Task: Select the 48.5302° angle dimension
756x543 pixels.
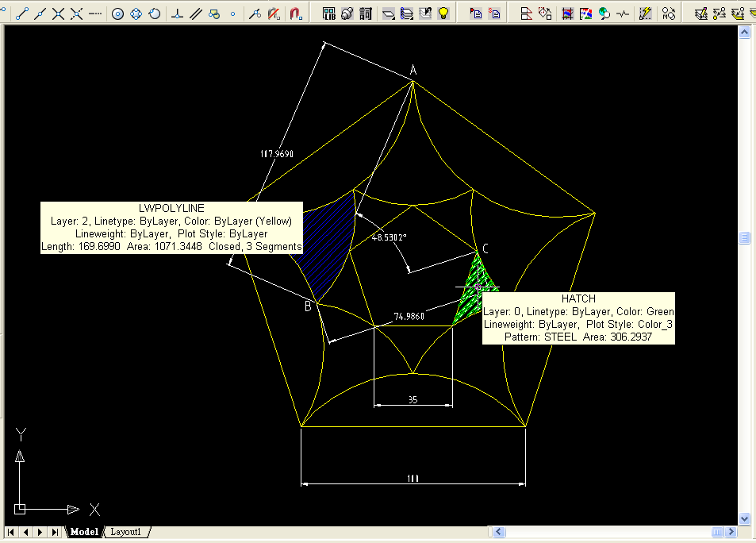Action: click(x=389, y=237)
